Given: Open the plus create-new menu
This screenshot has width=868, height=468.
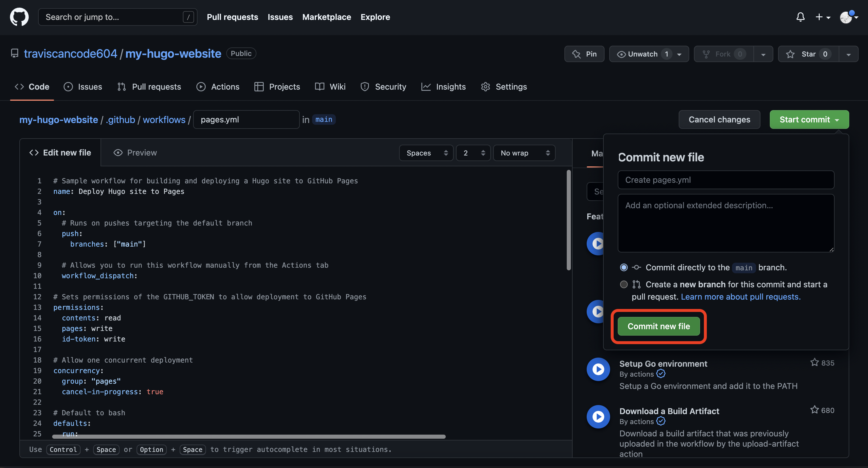Looking at the screenshot, I should point(823,17).
